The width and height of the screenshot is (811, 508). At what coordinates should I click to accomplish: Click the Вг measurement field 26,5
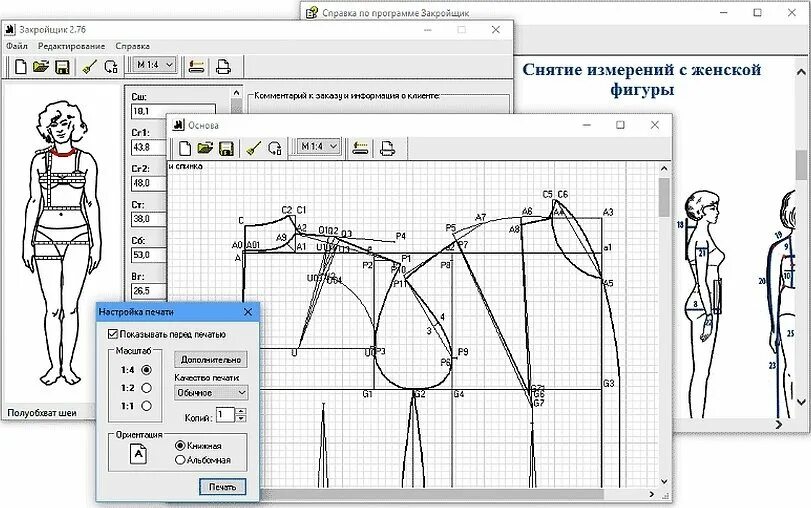coord(149,291)
